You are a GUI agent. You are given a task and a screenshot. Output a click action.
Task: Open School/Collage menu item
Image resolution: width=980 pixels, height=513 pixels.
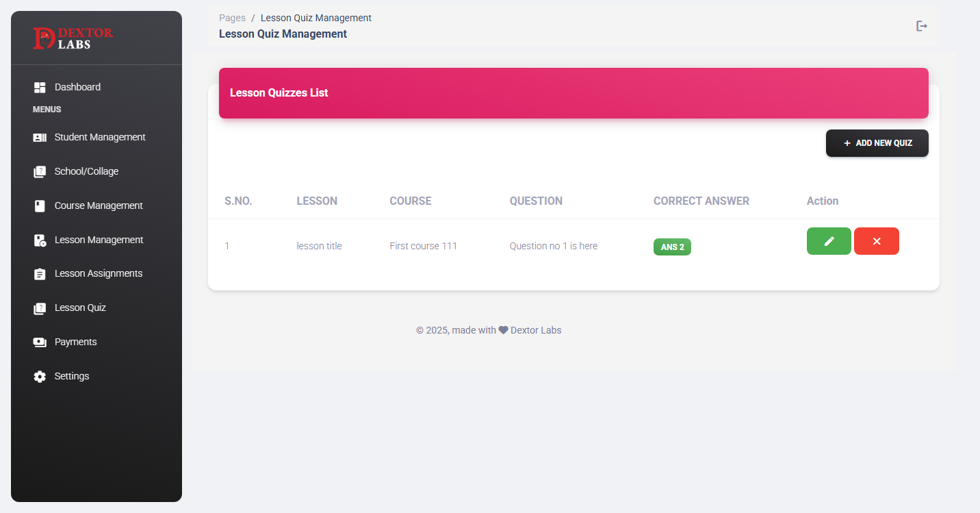coord(86,171)
